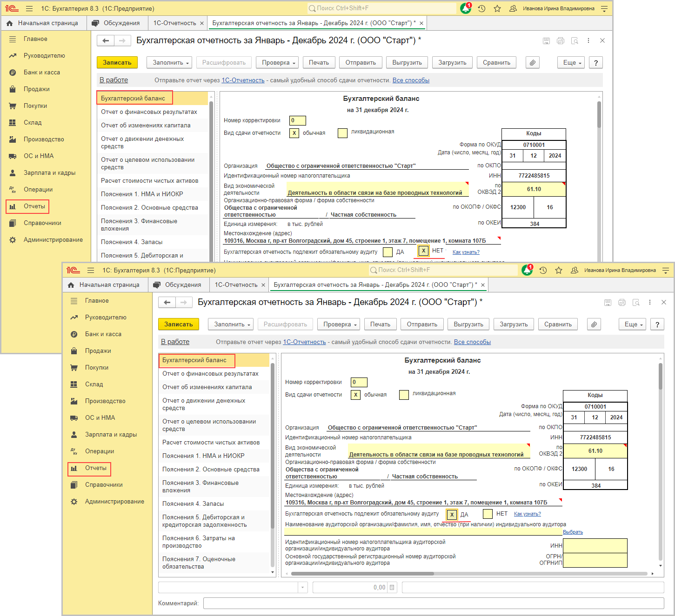The height and width of the screenshot is (616, 675).
Task: Click search field in front window
Action: tap(443, 270)
